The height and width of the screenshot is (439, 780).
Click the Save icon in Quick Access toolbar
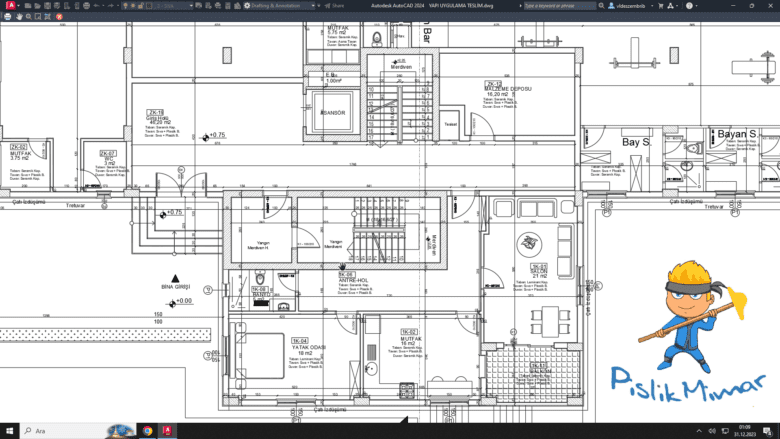(49, 6)
